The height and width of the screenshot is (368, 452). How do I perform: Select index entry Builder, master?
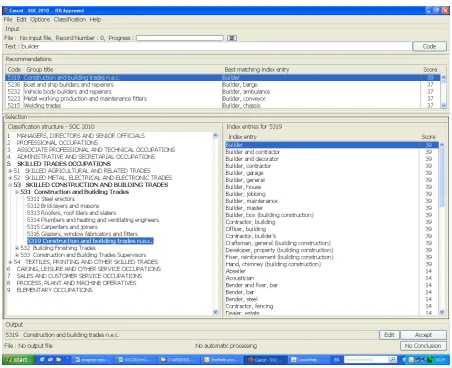point(332,208)
